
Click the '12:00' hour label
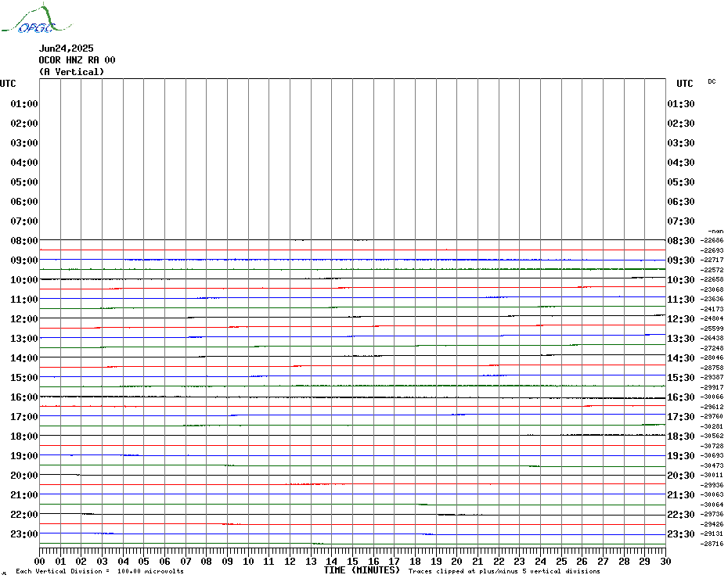click(x=24, y=319)
